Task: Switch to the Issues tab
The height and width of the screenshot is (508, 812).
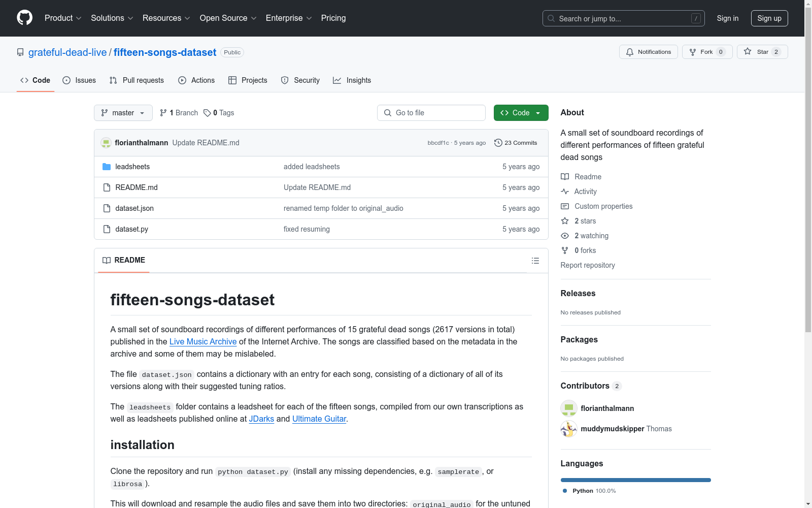Action: pos(79,80)
